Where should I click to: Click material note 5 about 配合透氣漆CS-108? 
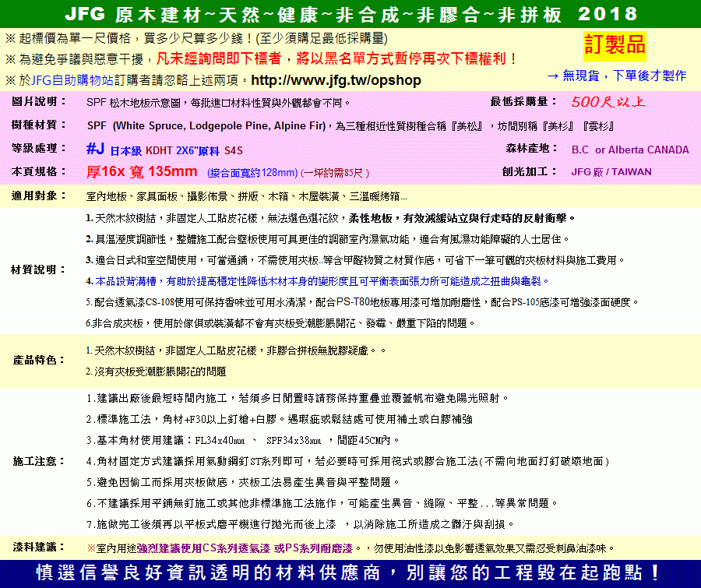pyautogui.click(x=362, y=302)
